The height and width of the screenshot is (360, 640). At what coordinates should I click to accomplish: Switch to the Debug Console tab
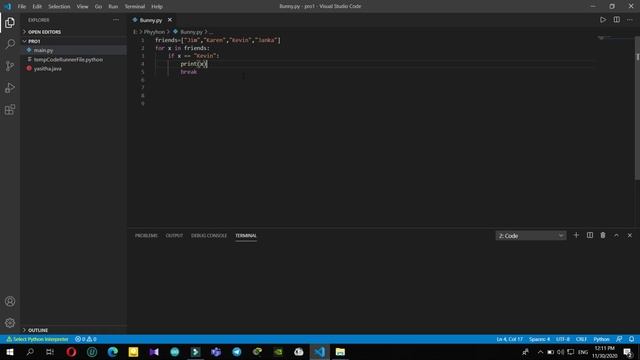[x=209, y=236]
